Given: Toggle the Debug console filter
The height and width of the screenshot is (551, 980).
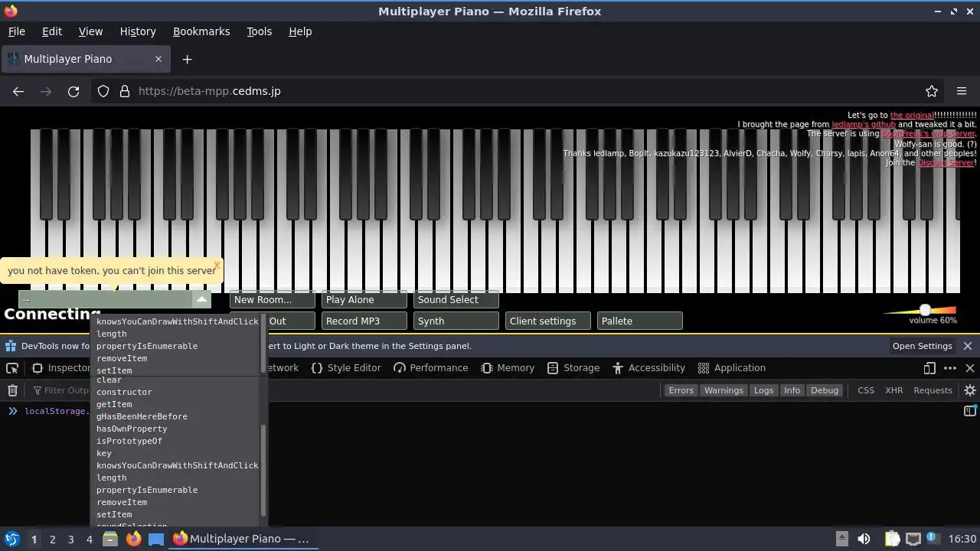Looking at the screenshot, I should pos(825,390).
